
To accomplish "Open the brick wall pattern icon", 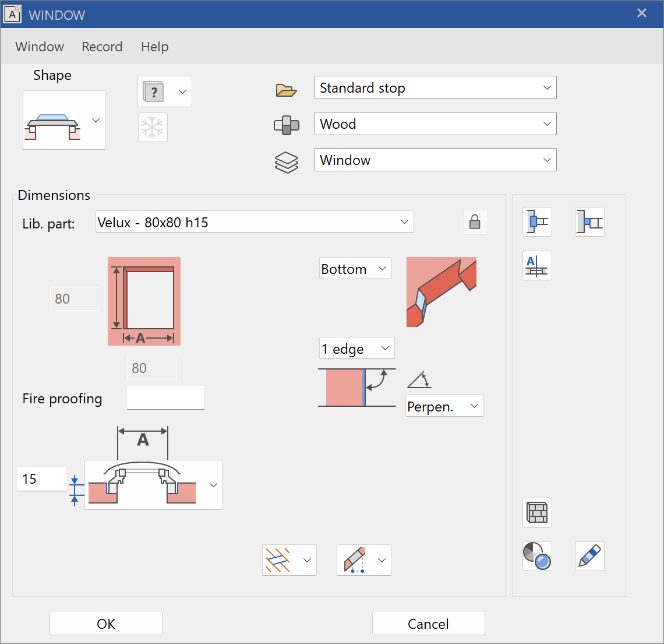I will point(537,513).
